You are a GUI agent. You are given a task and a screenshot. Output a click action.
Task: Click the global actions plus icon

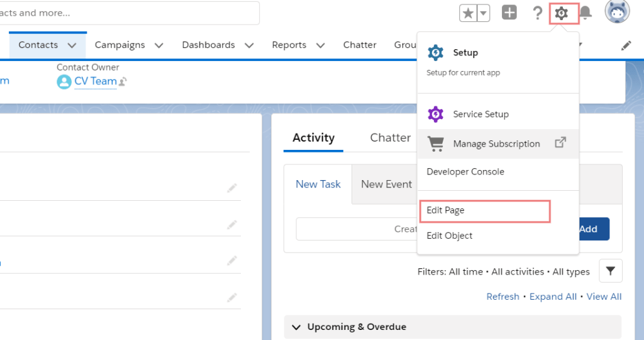point(509,13)
